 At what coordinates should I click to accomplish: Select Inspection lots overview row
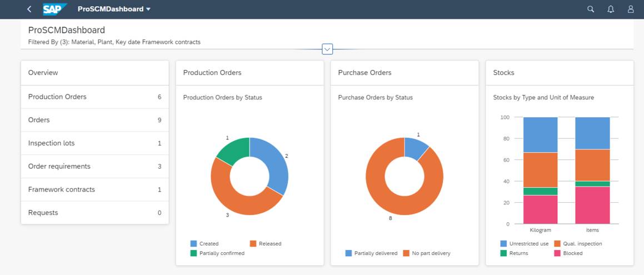click(x=95, y=143)
